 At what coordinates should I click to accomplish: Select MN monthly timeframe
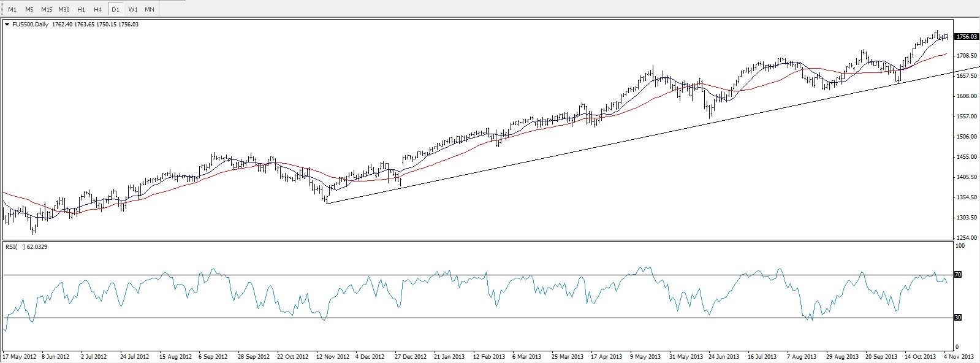point(150,9)
